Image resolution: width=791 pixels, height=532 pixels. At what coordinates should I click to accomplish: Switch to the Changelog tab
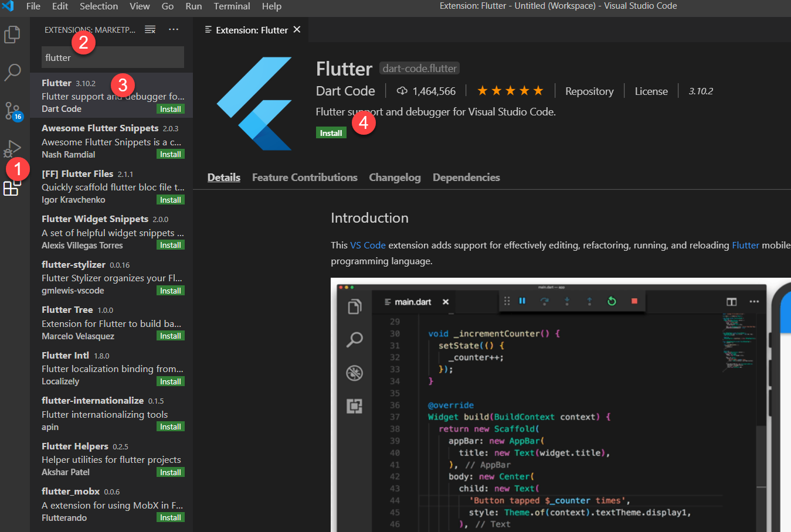tap(395, 178)
